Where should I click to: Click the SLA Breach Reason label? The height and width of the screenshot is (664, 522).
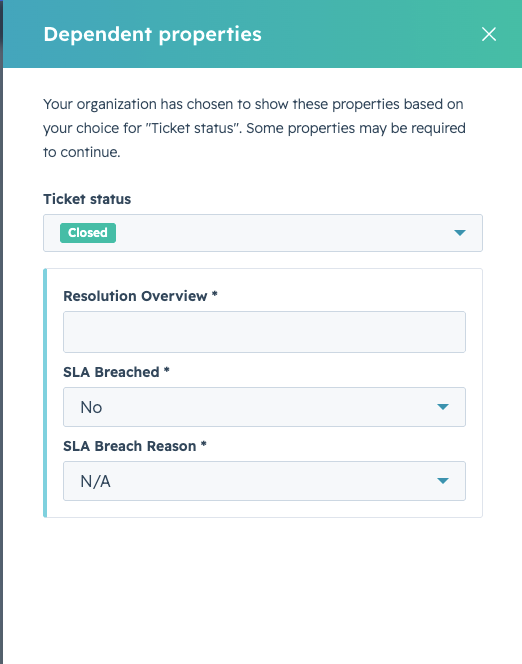[130, 446]
